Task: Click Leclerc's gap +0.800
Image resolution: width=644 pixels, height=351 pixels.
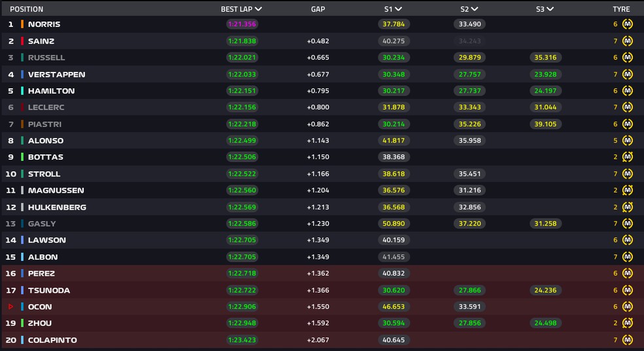Action: coord(318,107)
